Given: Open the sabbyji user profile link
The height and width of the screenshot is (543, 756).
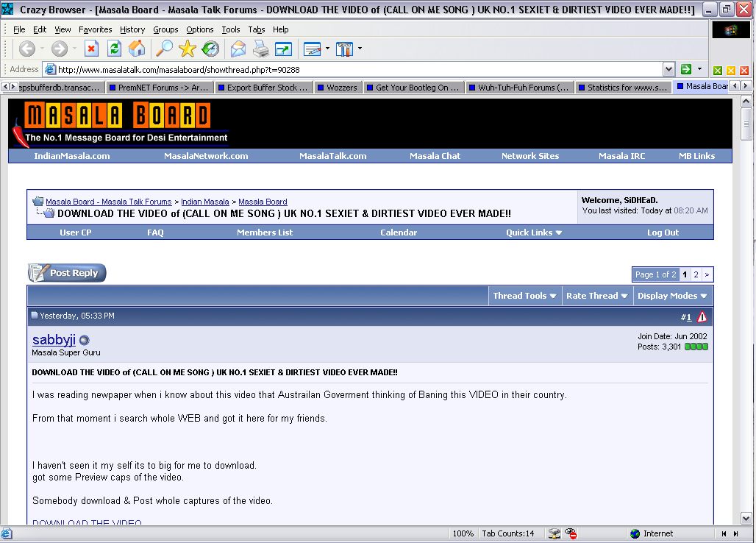Looking at the screenshot, I should [54, 339].
